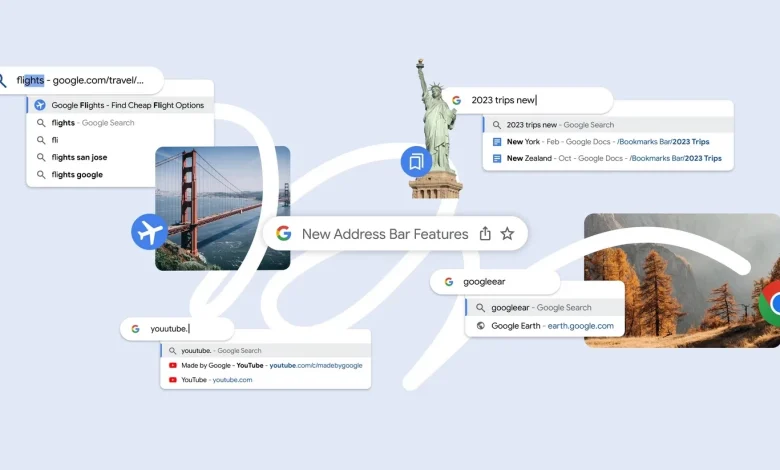Select 'Google Flights - Find Cheap Flight Options' suggestion
The width and height of the screenshot is (780, 470).
coord(120,105)
